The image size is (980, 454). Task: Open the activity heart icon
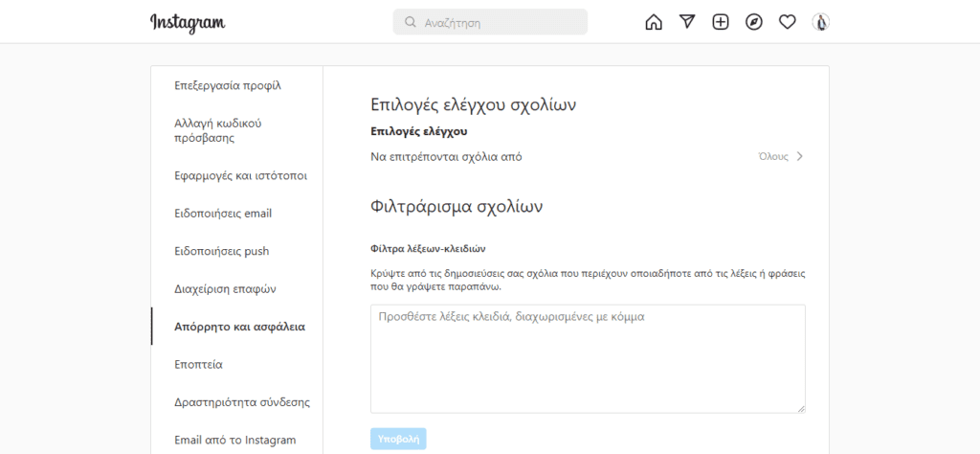pyautogui.click(x=787, y=22)
